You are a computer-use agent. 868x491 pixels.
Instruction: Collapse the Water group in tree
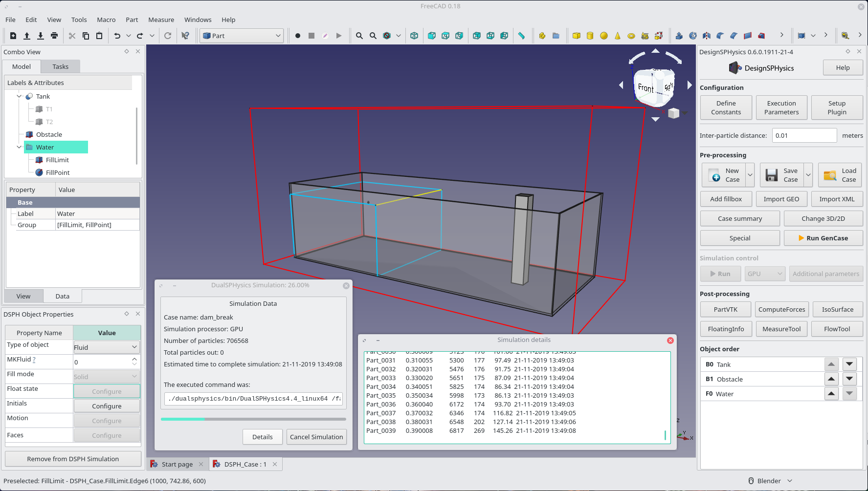[x=19, y=147]
